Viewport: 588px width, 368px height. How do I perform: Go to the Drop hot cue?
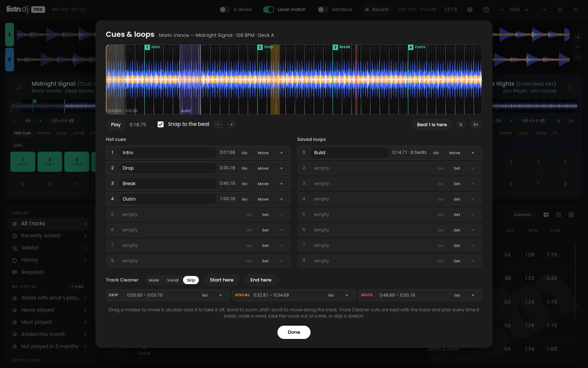tap(244, 168)
